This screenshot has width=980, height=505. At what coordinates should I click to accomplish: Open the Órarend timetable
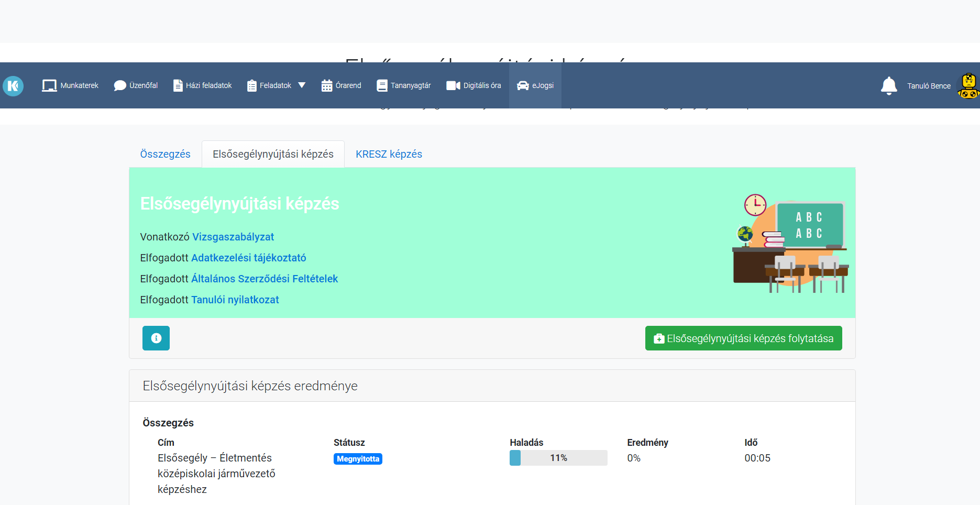click(341, 85)
